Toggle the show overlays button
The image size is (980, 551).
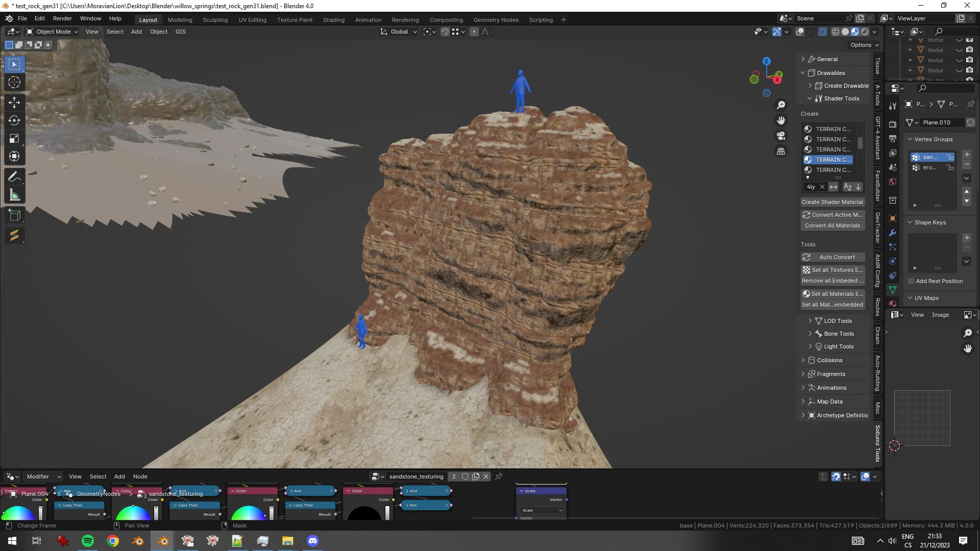[x=800, y=32]
